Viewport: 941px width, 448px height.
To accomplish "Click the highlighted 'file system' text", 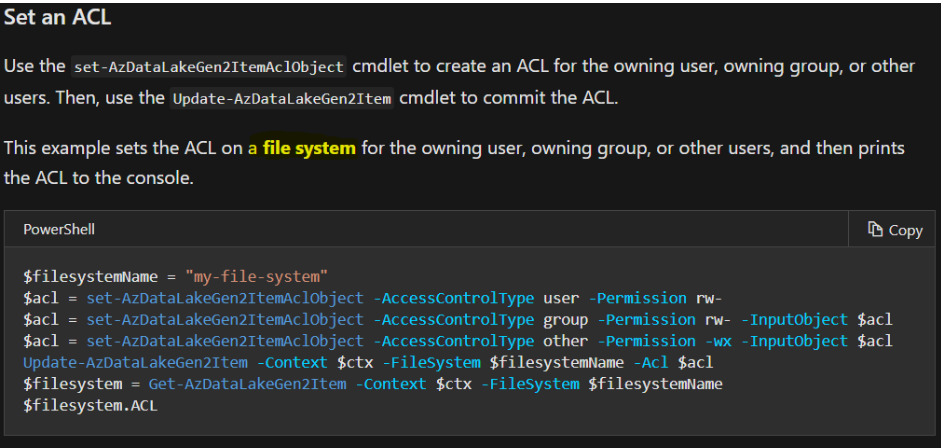I will point(309,148).
